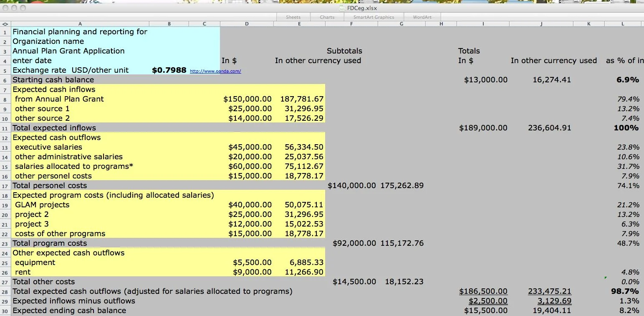Open the Sheets tab
Screen dimensions: 644x316
pyautogui.click(x=293, y=17)
